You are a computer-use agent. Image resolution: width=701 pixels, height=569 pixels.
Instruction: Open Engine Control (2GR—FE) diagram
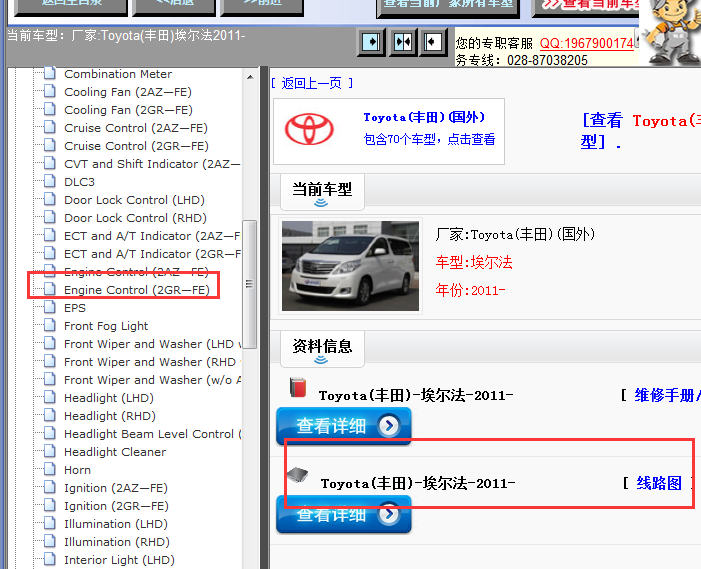pyautogui.click(x=137, y=290)
